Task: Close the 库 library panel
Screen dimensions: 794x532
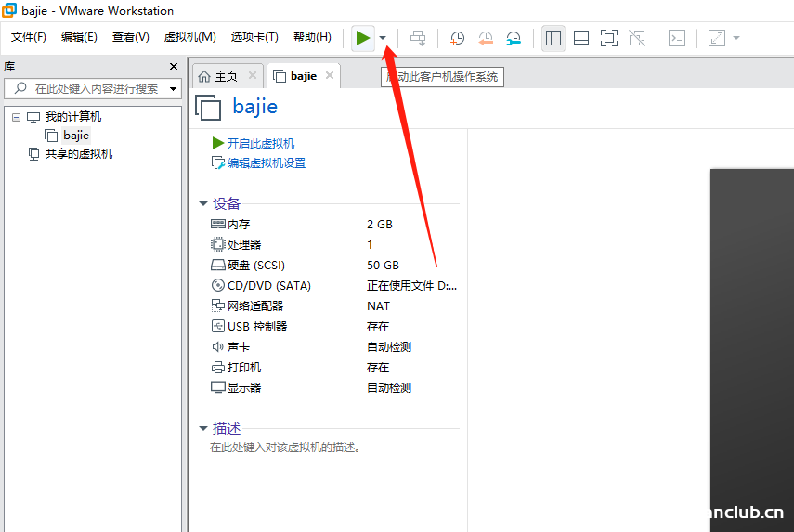Action: [x=174, y=66]
